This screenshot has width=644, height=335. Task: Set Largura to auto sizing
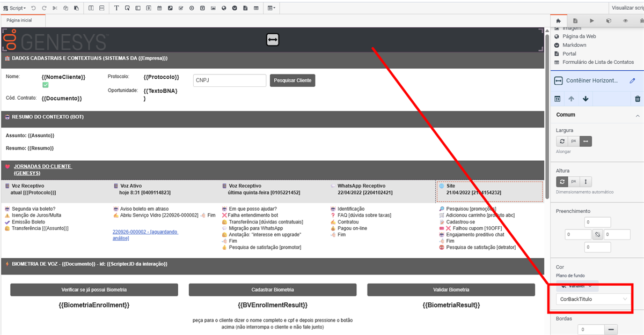(562, 141)
